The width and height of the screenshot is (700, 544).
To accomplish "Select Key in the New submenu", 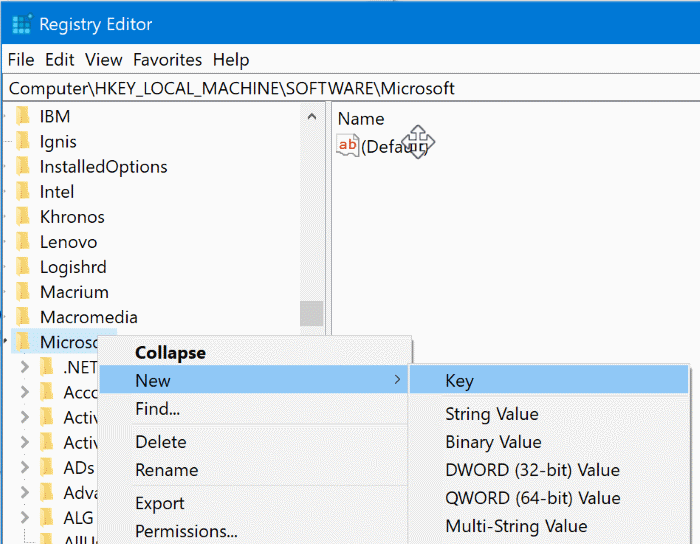I will [x=549, y=380].
